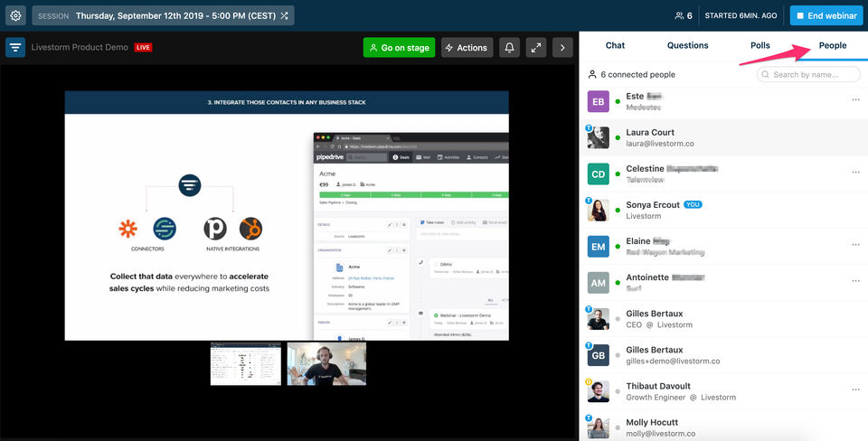This screenshot has width=868, height=441.
Task: Click the notification bell icon
Action: [509, 48]
